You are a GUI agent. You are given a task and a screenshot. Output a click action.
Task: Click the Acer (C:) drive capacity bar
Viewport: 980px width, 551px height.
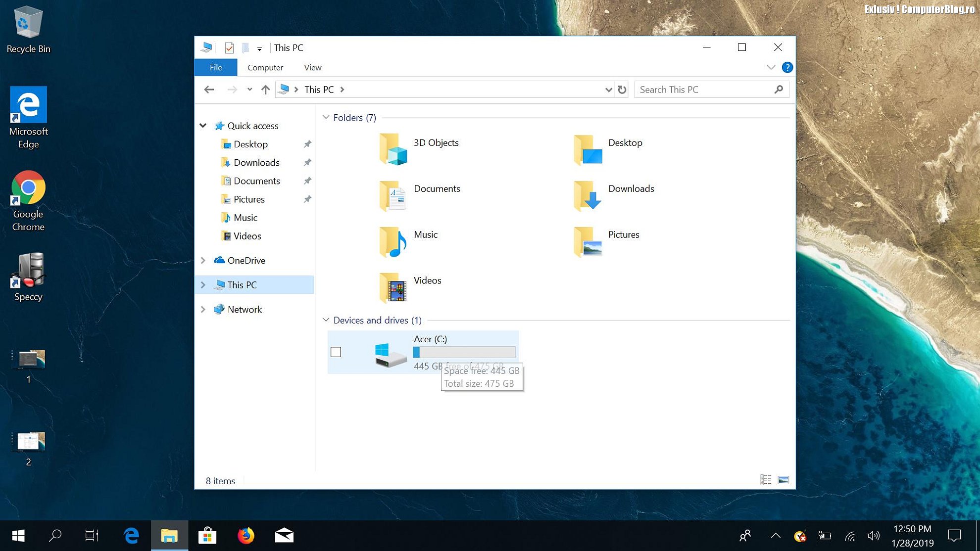point(464,352)
